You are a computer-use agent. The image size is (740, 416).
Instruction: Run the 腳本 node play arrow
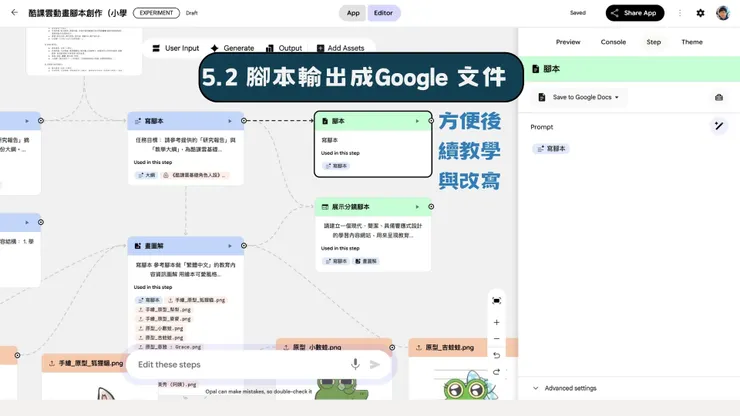point(417,121)
